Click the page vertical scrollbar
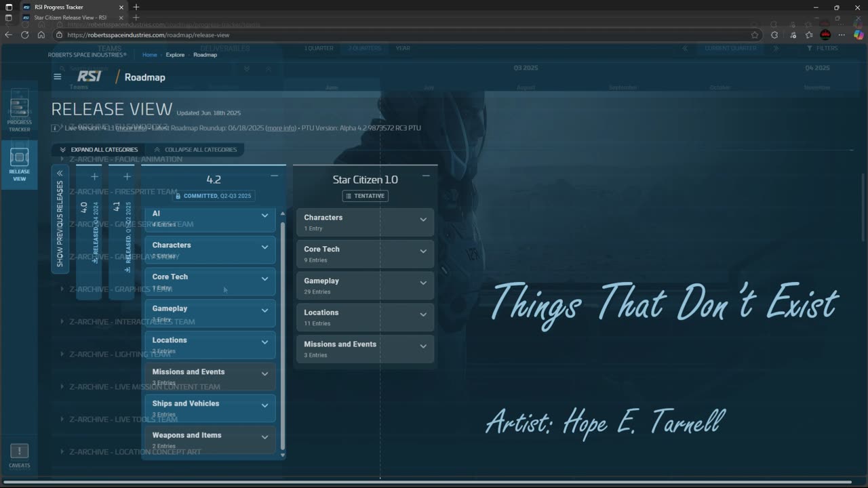The image size is (868, 488). 863,207
